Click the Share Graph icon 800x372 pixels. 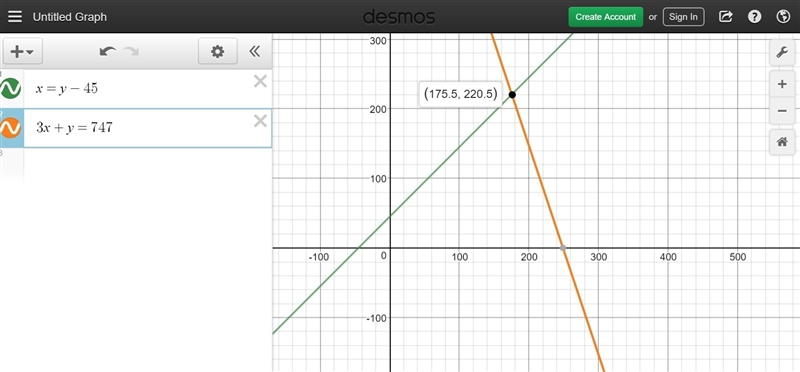click(x=726, y=17)
